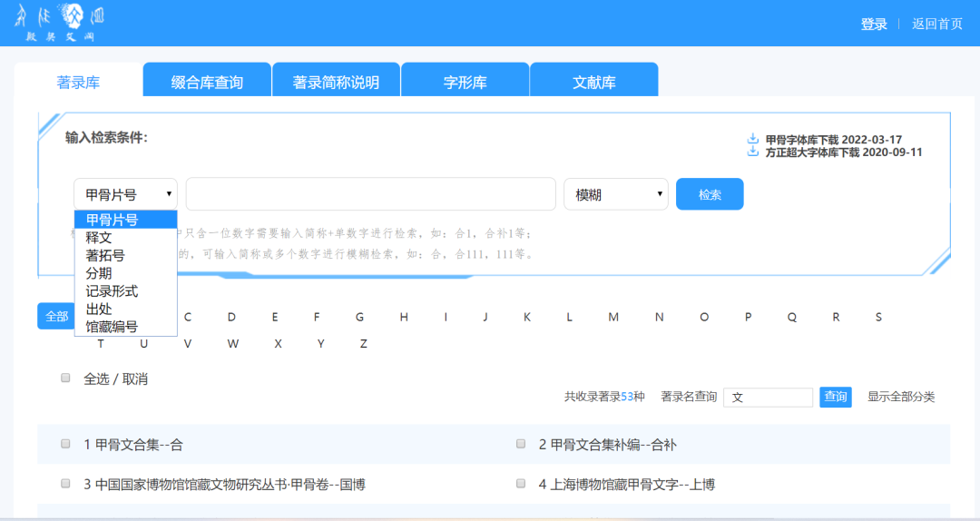Open the 文献库 tab
Image resolution: width=980 pixels, height=521 pixels.
593,82
